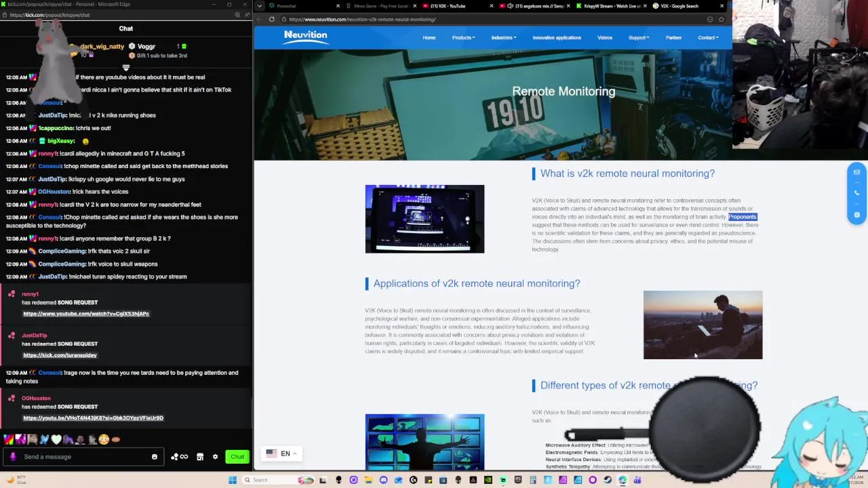This screenshot has width=868, height=488.
Task: Open channel points icon beside chat input
Action: (180, 457)
